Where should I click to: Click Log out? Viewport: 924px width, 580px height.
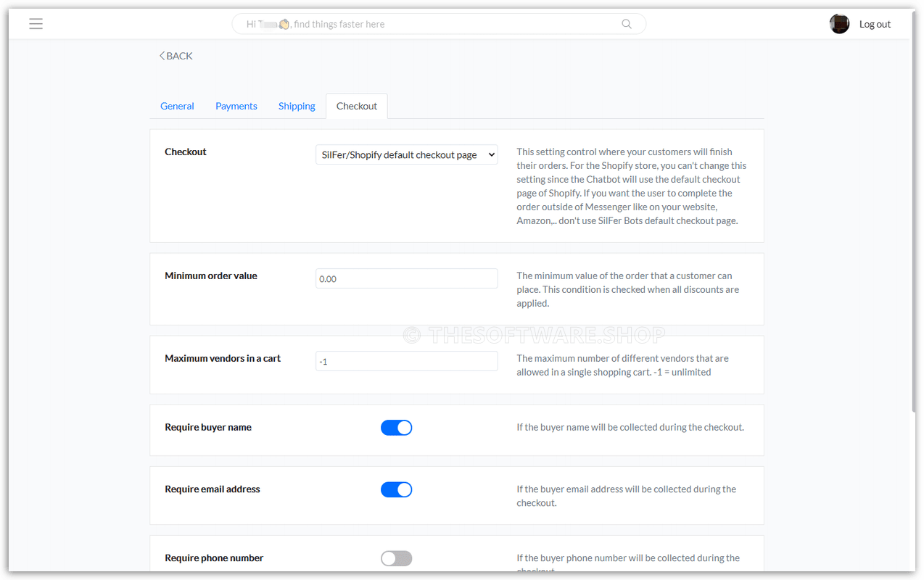coord(875,23)
